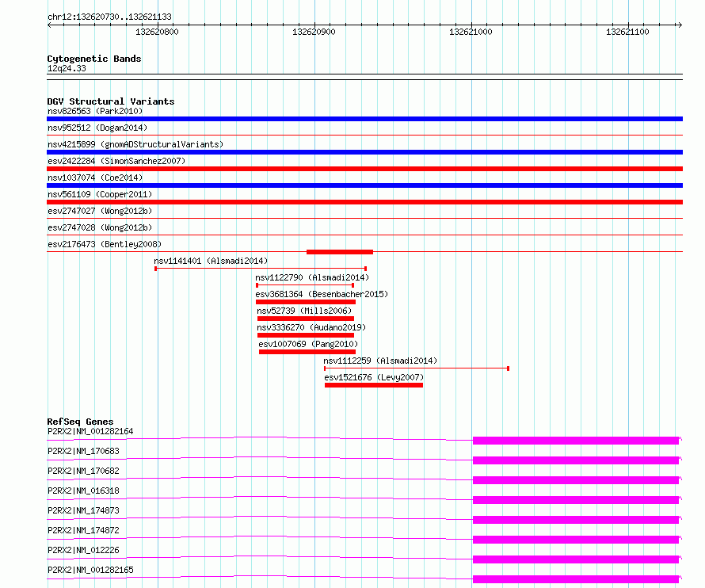Open esv1521676 (Levy2007) variant label
This screenshot has height=588, width=705.
coord(374,377)
